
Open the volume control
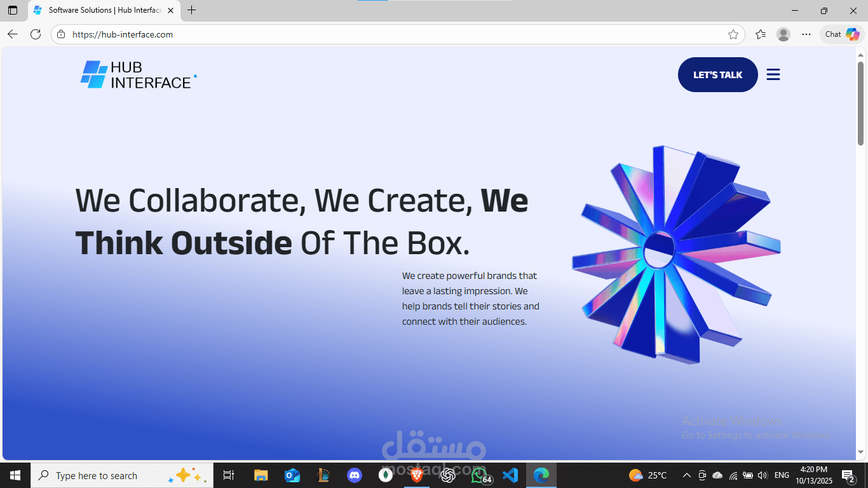coord(763,475)
